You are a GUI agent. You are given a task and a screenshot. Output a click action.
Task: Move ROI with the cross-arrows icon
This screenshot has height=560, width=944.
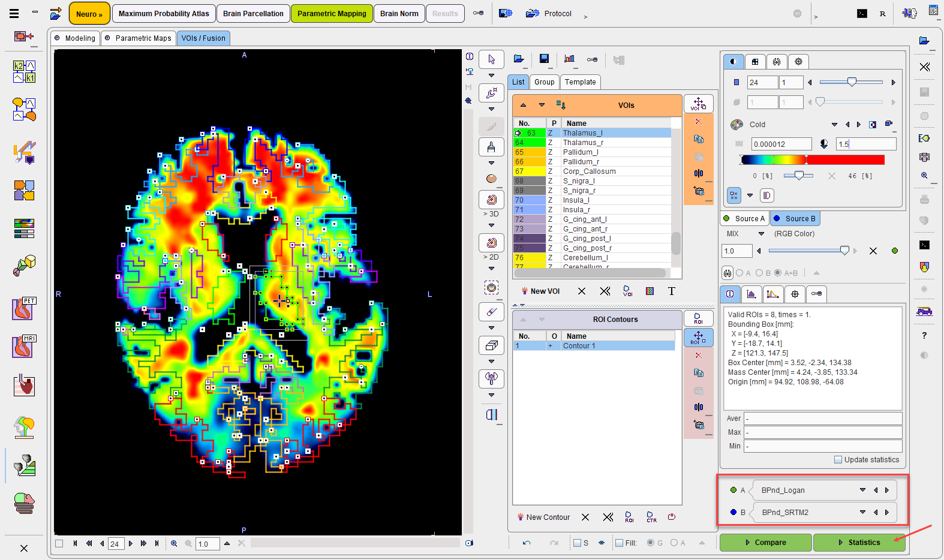[699, 338]
